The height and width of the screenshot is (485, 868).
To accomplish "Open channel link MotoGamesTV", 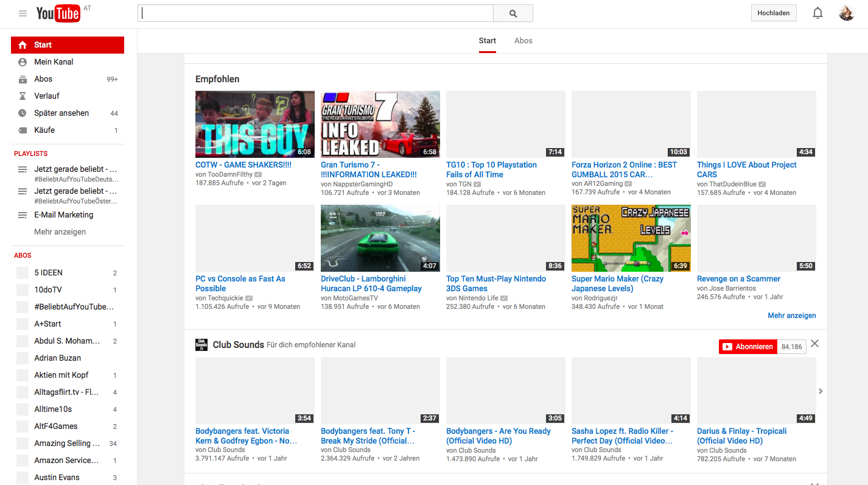I will click(356, 299).
